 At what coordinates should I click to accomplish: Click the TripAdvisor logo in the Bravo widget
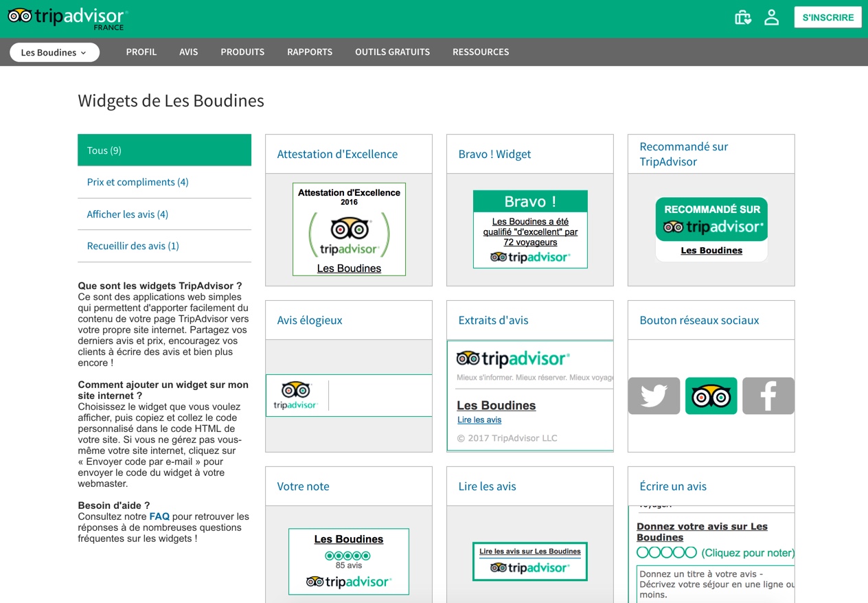coord(529,255)
